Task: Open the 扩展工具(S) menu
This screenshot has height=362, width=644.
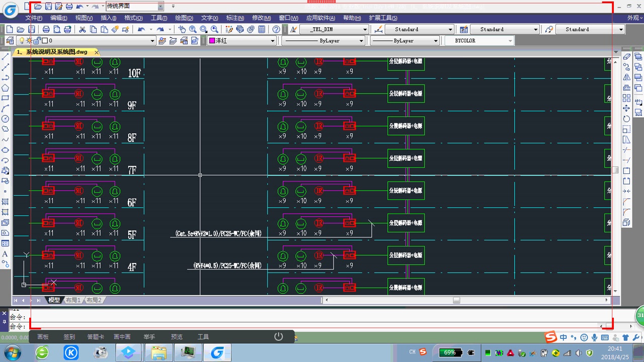Action: click(383, 18)
